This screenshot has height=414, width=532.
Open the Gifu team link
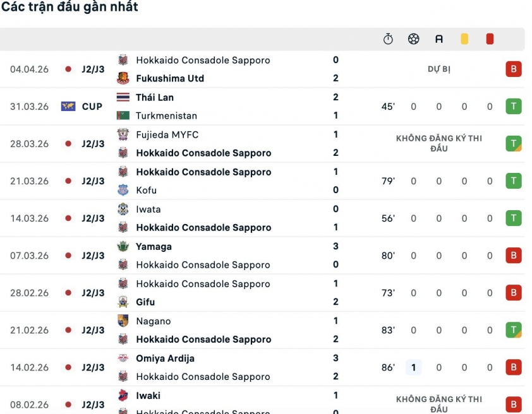pyautogui.click(x=145, y=302)
